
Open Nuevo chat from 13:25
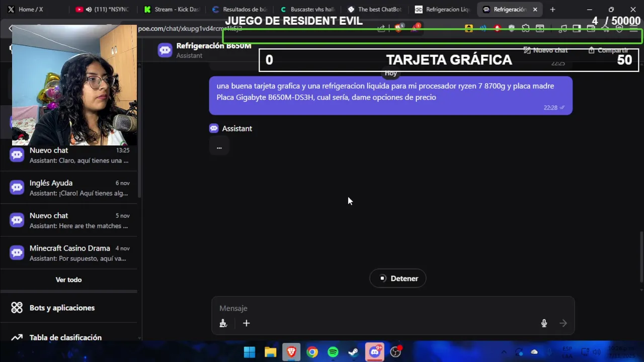69,155
